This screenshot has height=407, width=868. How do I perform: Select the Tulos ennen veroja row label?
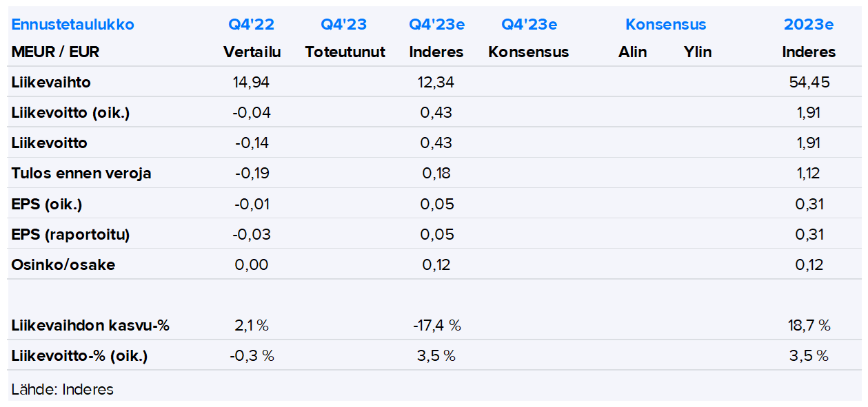[81, 174]
